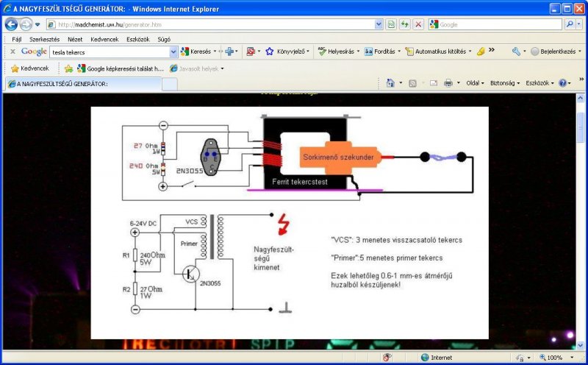Click the Automatikus kitöltés autofill button
The height and width of the screenshot is (365, 588).
pos(438,52)
